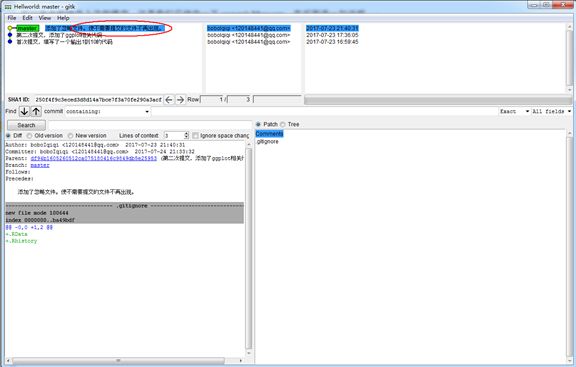Image resolution: width=576 pixels, height=367 pixels.
Task: Select the second commit row
Action: coord(59,35)
